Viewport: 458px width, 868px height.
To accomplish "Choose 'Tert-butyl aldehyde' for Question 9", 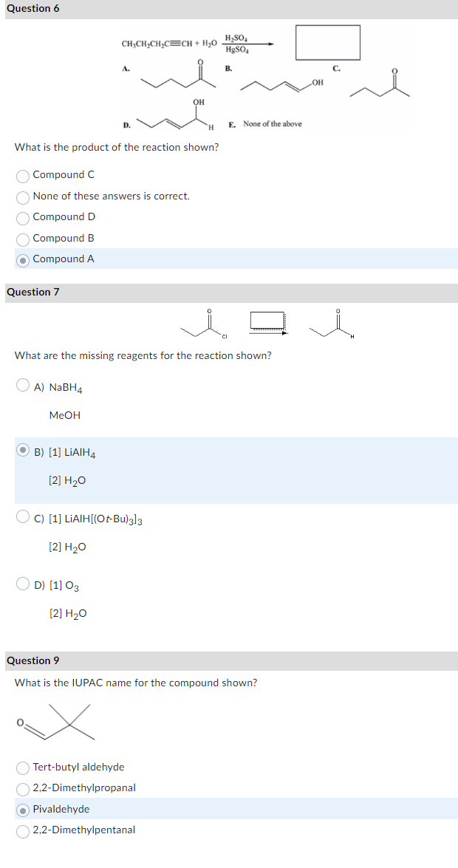I will (22, 768).
